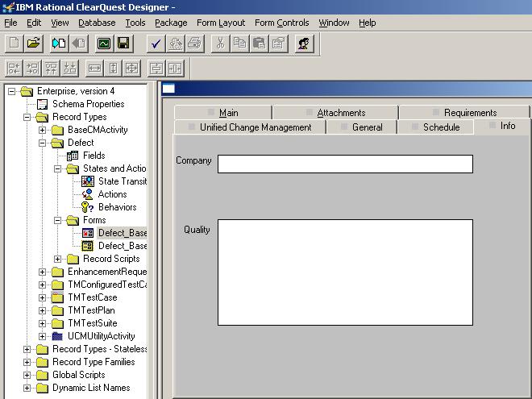Click the Test Work icon with green monitor
Screen dimensions: 532x399
pyautogui.click(x=104, y=44)
